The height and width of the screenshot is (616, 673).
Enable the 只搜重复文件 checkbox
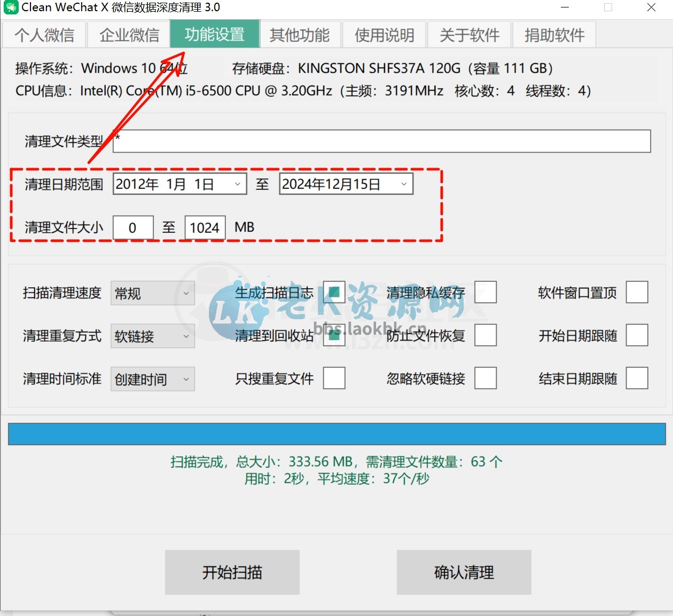click(334, 378)
